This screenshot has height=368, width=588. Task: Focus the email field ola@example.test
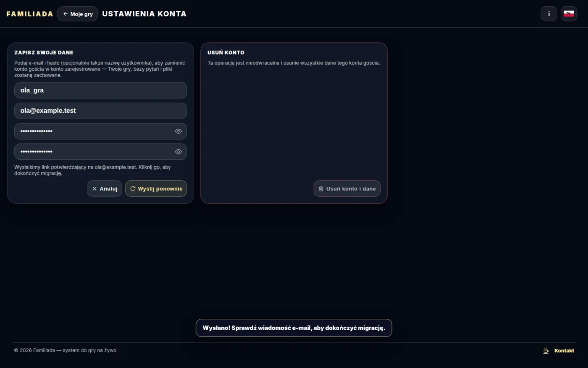coord(100,111)
